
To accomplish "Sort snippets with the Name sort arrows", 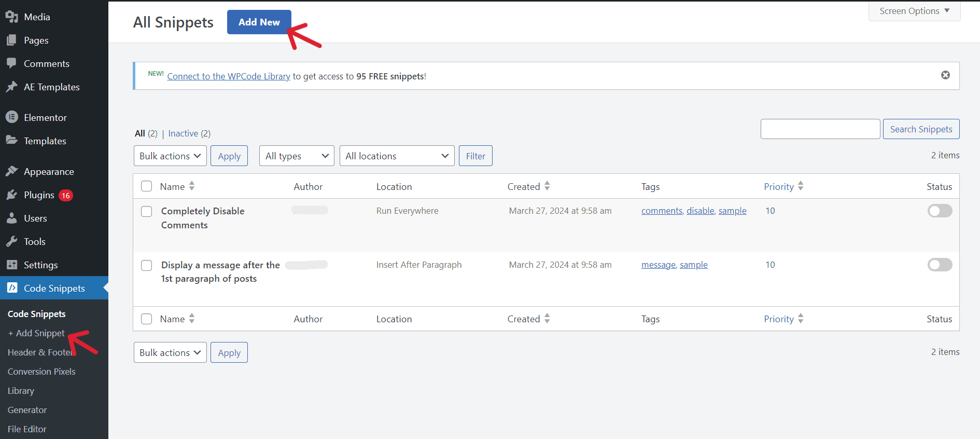I will 192,186.
